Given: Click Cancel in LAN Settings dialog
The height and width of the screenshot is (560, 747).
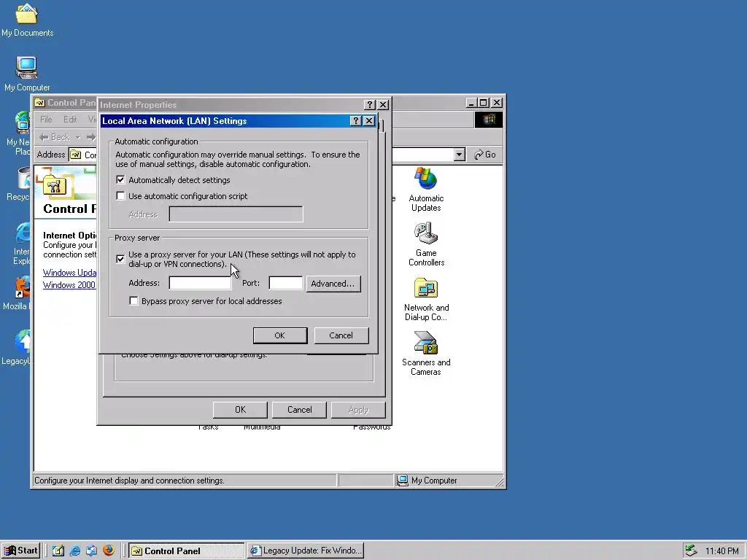Looking at the screenshot, I should [341, 335].
